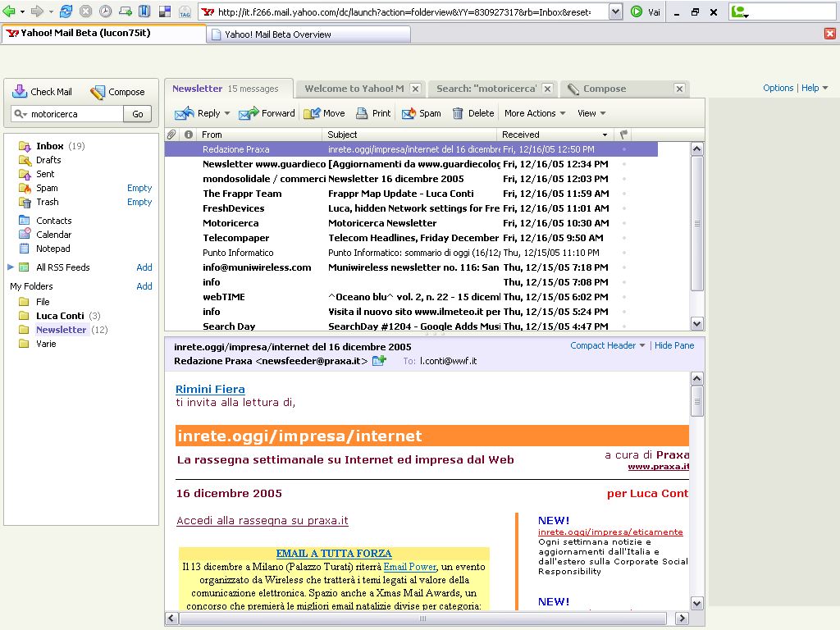Sort by attachment paperclip column icon
Screen dimensions: 840x630
172,135
